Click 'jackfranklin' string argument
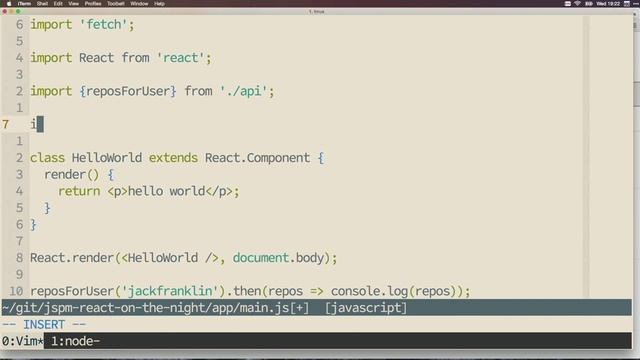Screen dimensions: 640x360 170,291
